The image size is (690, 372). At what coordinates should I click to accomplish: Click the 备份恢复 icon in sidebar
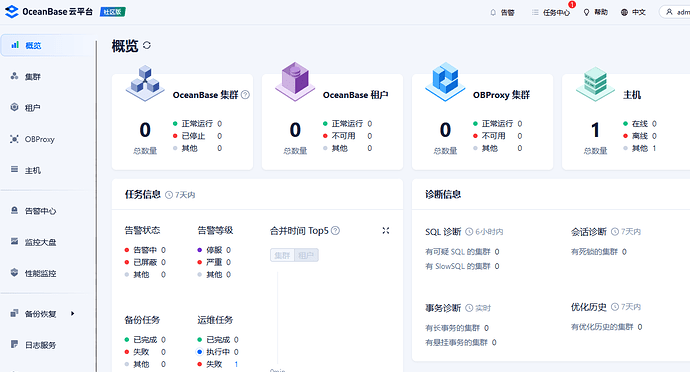15,313
